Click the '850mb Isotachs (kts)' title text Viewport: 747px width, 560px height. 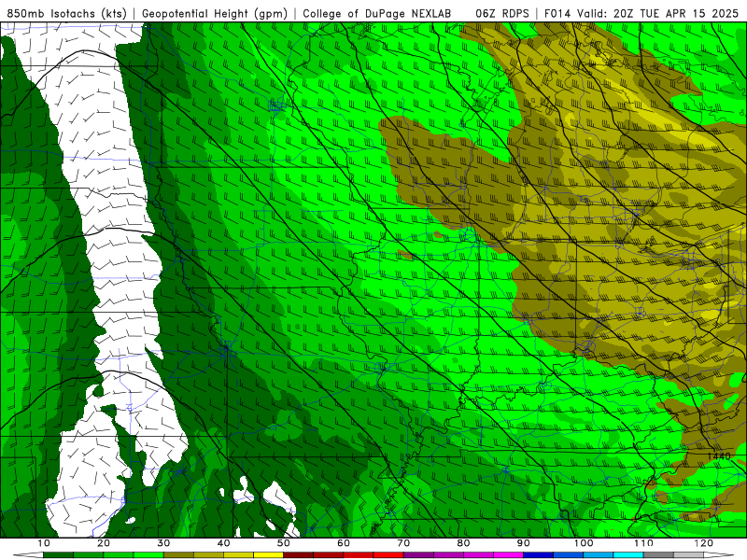66,13
